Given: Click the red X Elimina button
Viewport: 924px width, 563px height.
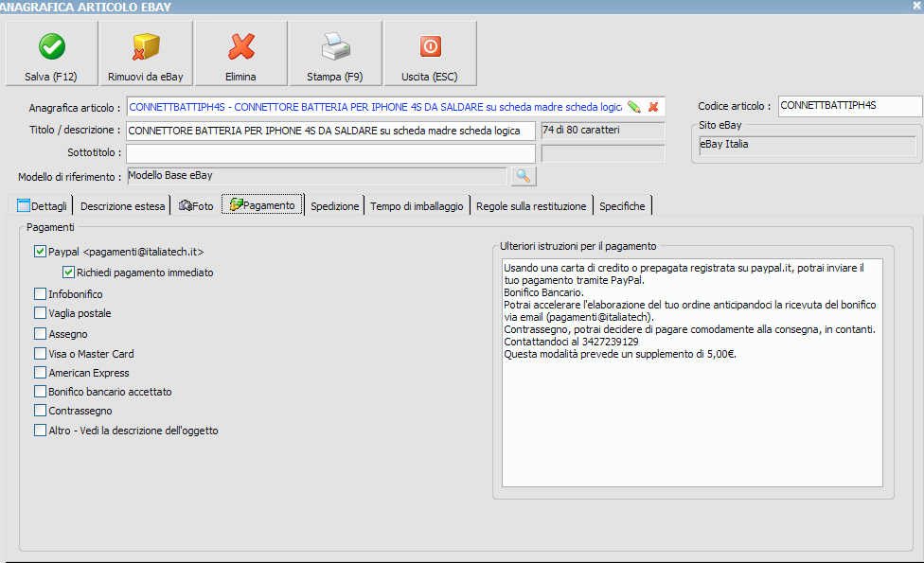Looking at the screenshot, I should click(241, 54).
